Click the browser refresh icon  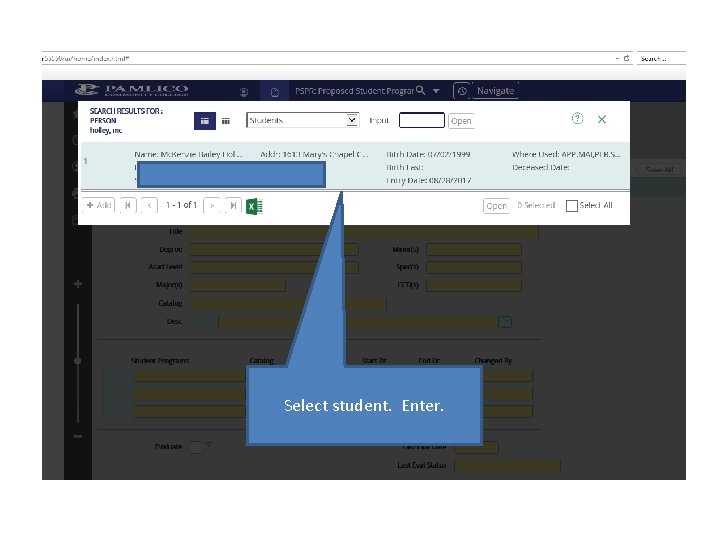click(626, 58)
